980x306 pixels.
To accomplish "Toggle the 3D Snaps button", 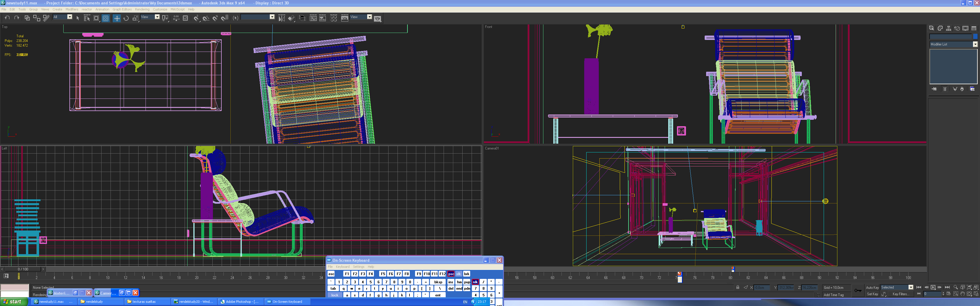I will click(196, 18).
